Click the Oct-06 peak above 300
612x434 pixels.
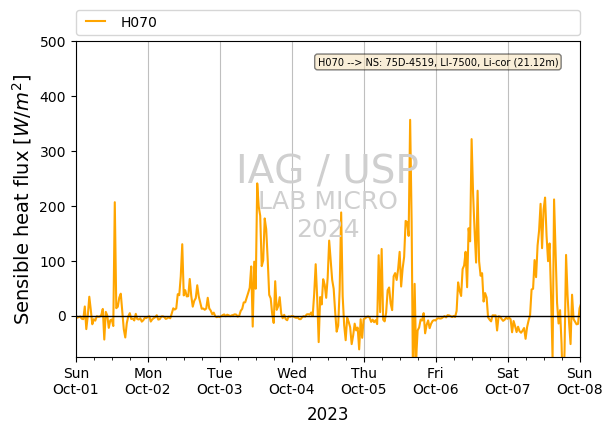471,139
